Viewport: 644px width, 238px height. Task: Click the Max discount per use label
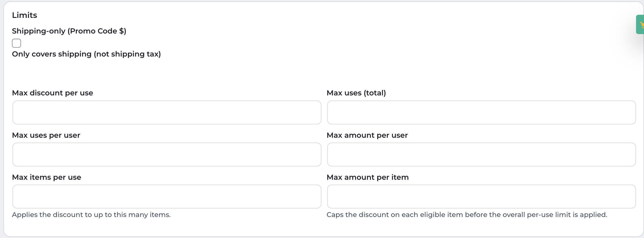(x=53, y=93)
